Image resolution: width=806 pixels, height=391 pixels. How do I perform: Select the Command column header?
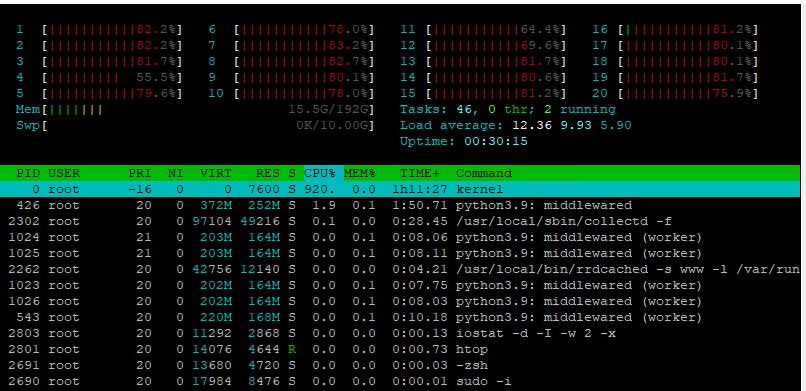click(484, 173)
